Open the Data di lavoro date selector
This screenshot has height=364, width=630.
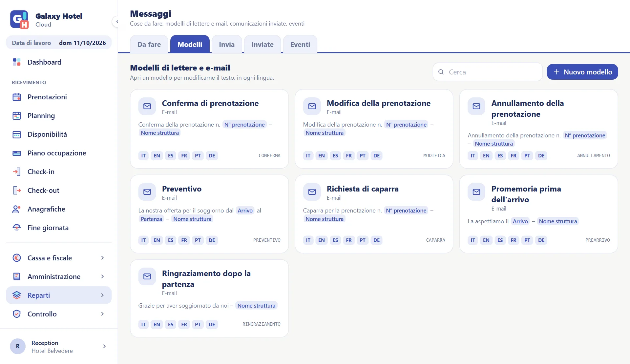[x=59, y=43]
